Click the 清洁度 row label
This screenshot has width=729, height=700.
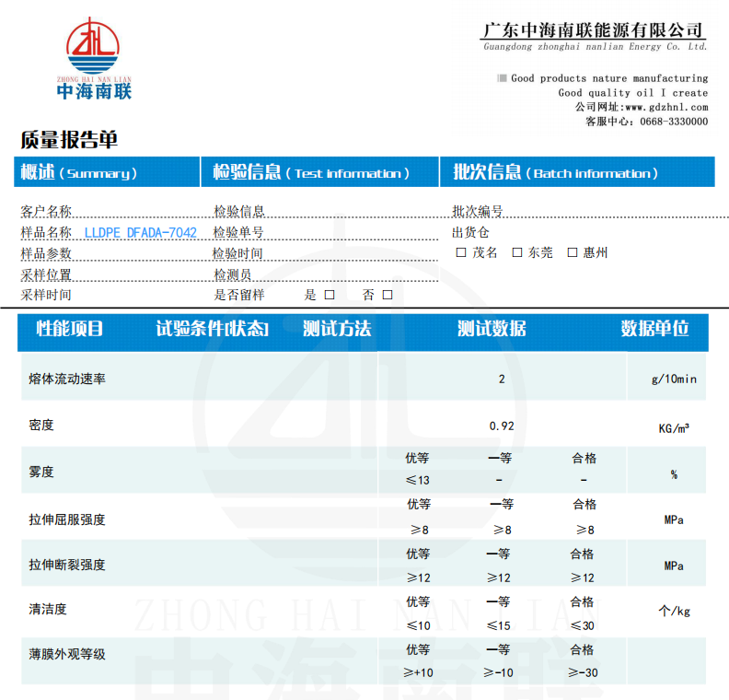pyautogui.click(x=48, y=610)
